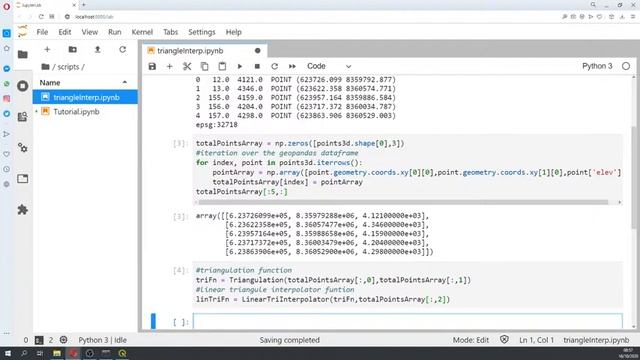Screen dimensions: 640x360
Task: Open the Help menu
Action: pos(233,32)
